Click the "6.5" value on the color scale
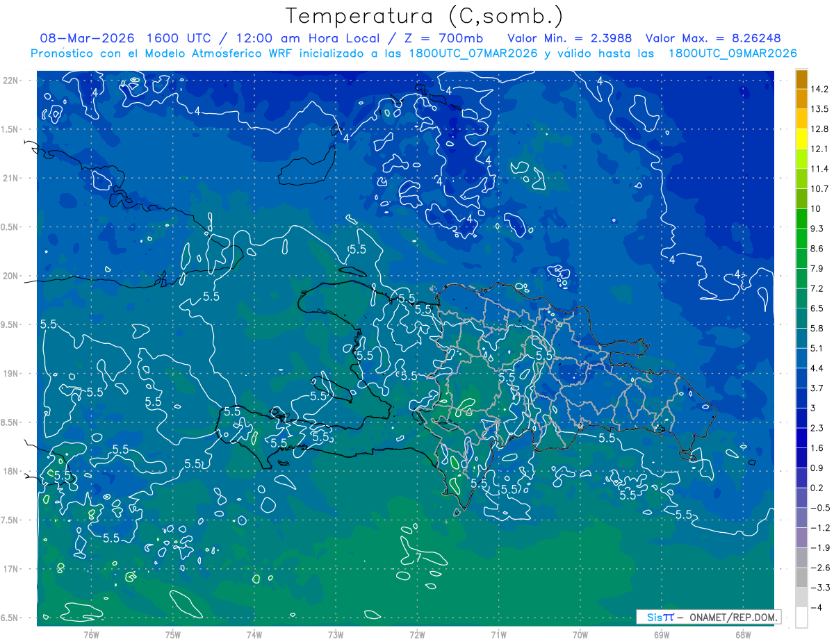This screenshot has width=834, height=644. 817,308
